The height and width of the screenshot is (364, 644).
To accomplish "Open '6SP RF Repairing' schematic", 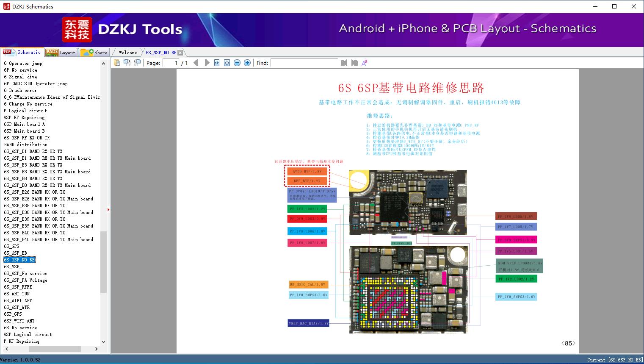I will pos(24,117).
